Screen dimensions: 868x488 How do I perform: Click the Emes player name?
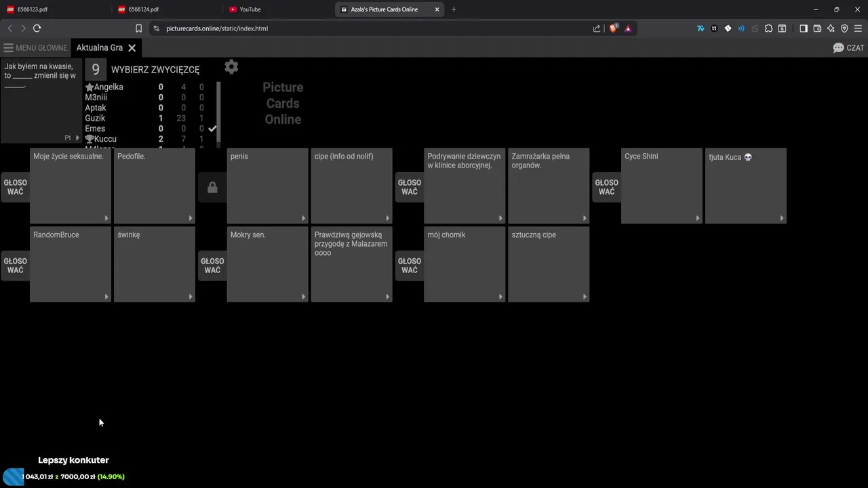pos(95,129)
